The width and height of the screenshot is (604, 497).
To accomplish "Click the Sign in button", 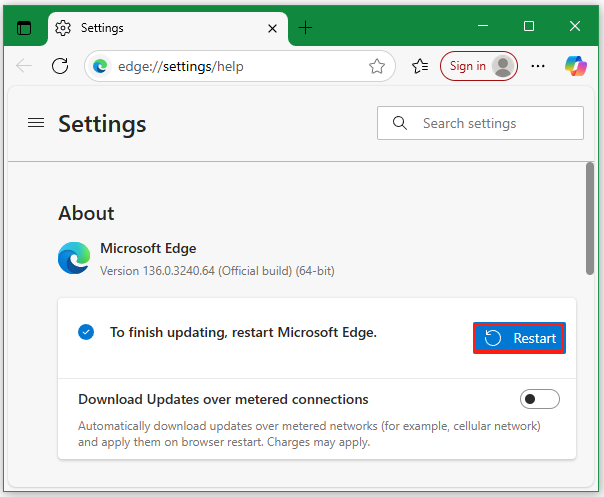I will [x=479, y=66].
